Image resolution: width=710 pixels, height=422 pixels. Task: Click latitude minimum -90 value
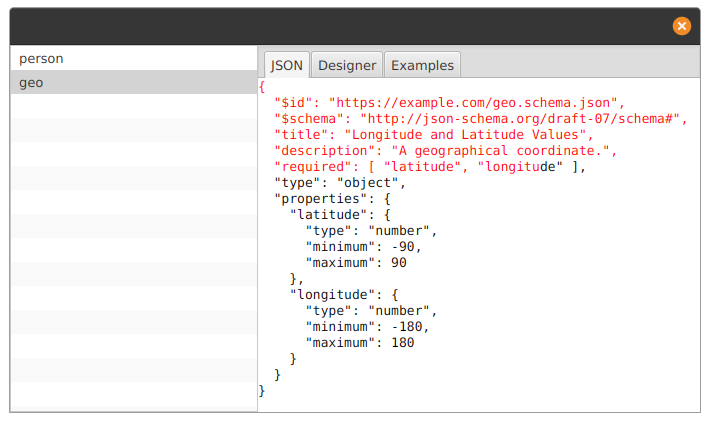tap(406, 247)
